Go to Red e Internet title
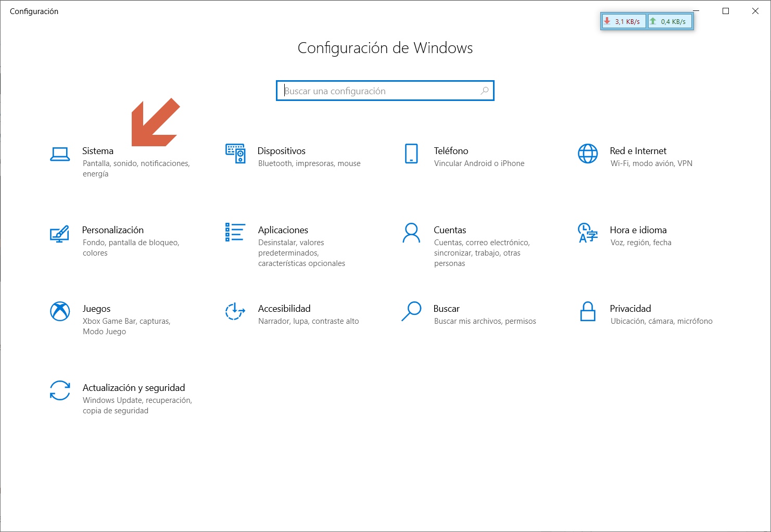771x532 pixels. click(x=638, y=151)
